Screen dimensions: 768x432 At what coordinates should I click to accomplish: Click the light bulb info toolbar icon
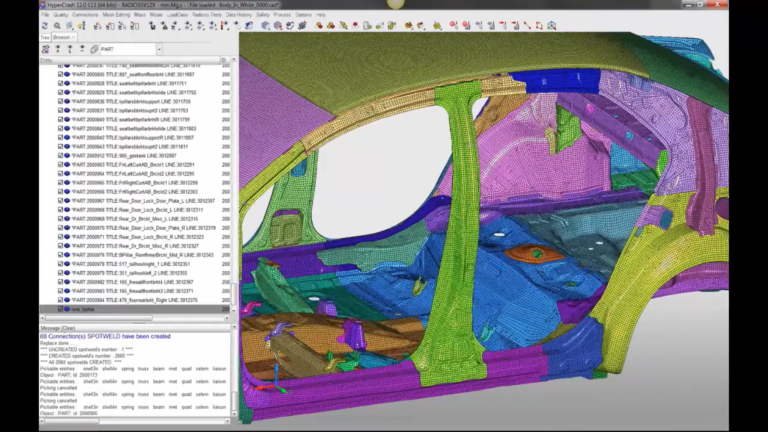click(x=82, y=25)
